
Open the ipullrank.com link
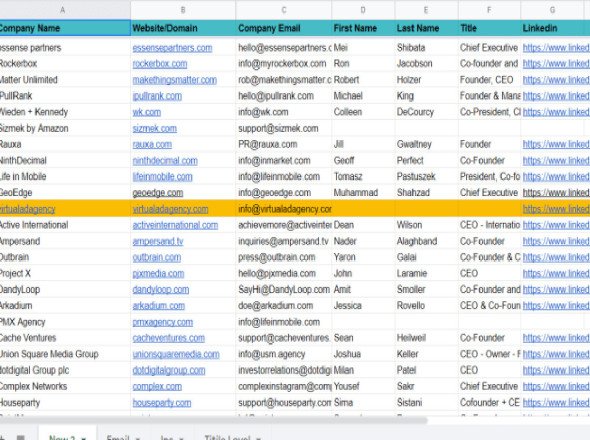coord(157,96)
